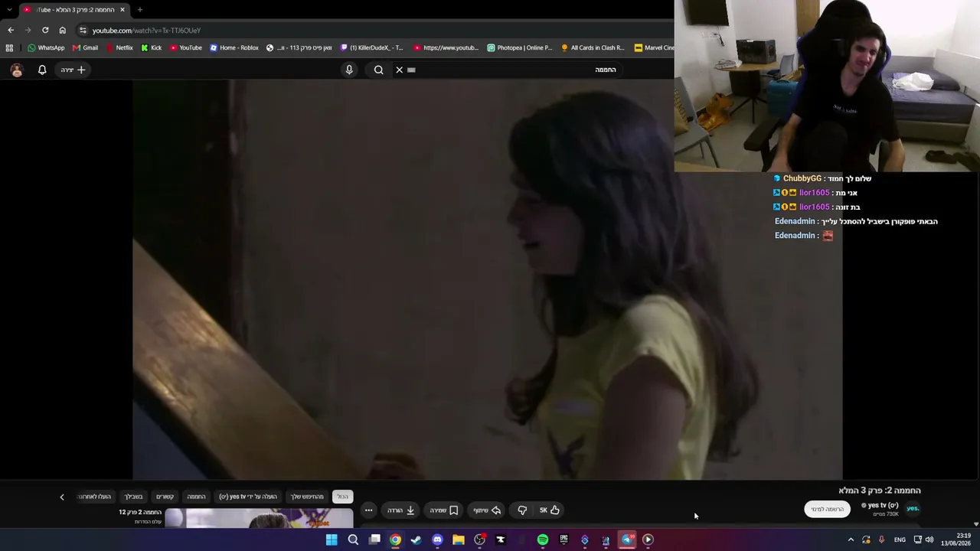Open File Explorer from taskbar
The height and width of the screenshot is (551, 980).
pyautogui.click(x=459, y=540)
